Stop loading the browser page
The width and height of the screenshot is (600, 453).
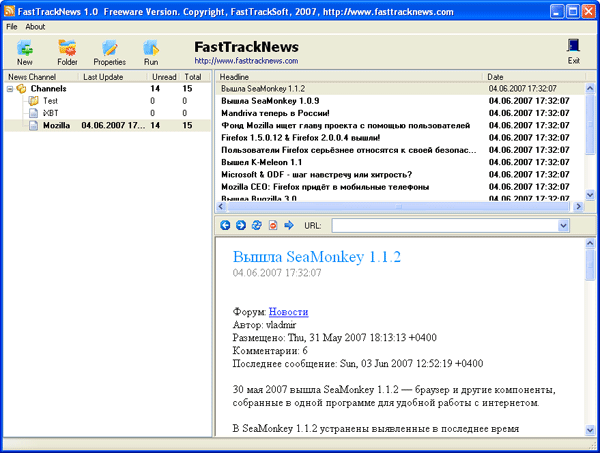point(273,225)
